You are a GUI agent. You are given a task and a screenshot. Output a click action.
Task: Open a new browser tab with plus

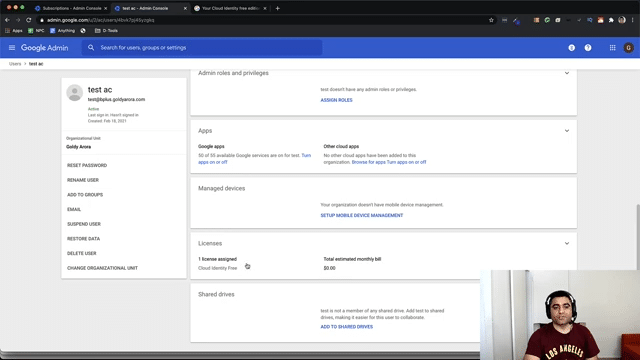tap(278, 8)
